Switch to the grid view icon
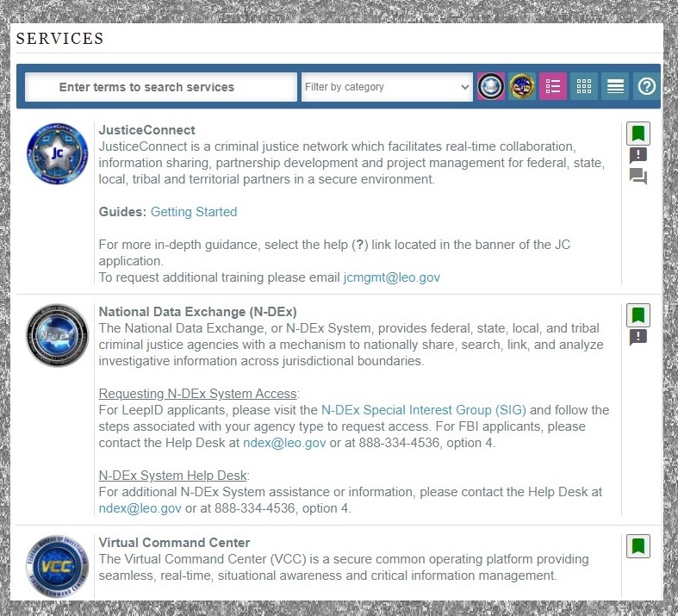This screenshot has width=678, height=616. pos(584,87)
